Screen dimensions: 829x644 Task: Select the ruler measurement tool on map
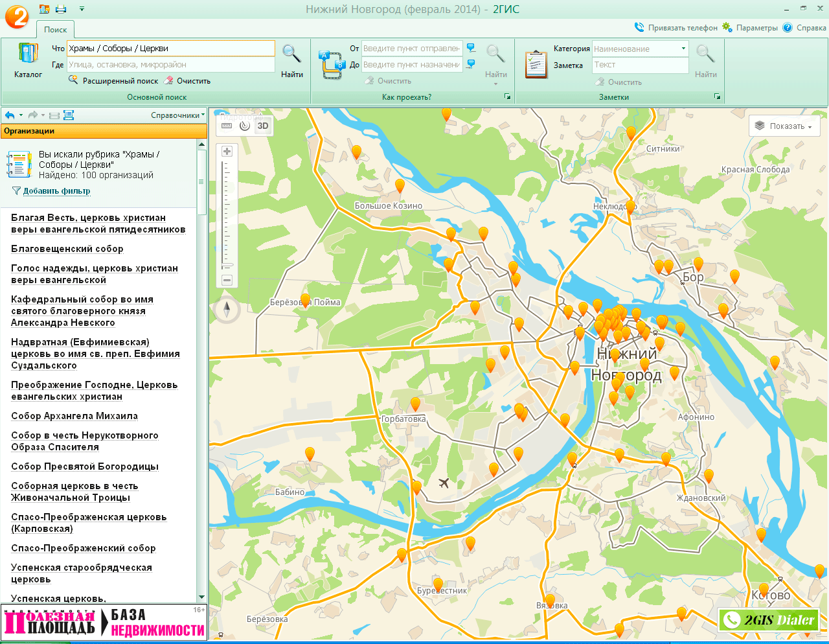(x=227, y=126)
